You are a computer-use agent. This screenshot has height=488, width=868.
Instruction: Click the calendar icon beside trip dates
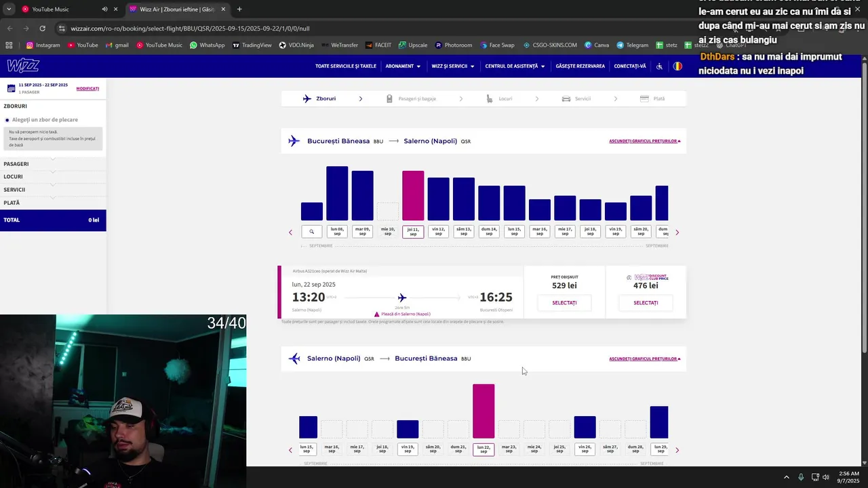(x=11, y=88)
